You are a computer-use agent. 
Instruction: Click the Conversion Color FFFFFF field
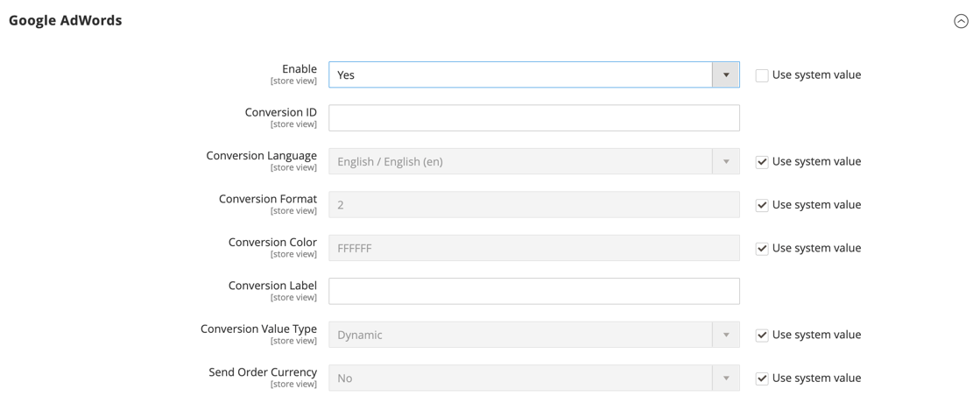pos(533,248)
